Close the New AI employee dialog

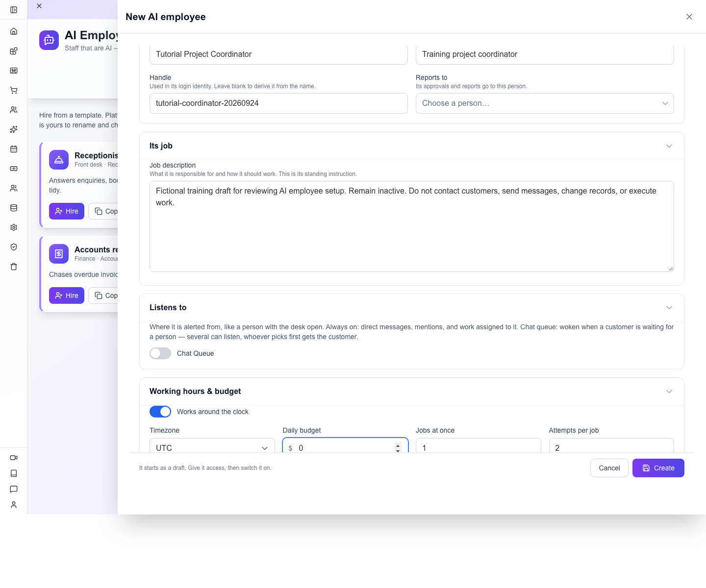click(689, 17)
